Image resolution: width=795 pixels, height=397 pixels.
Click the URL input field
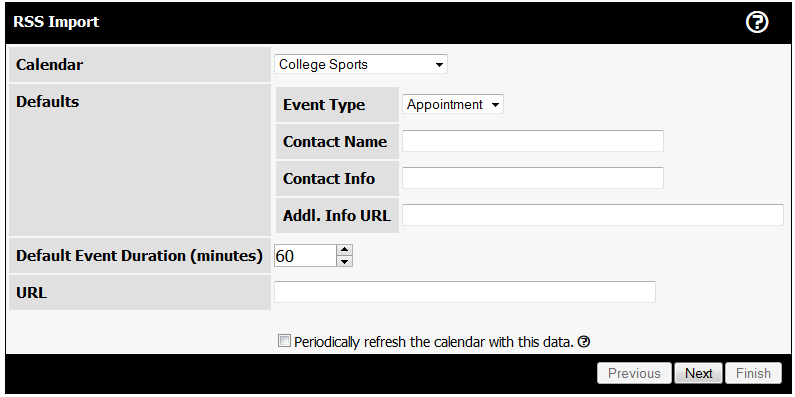point(465,292)
